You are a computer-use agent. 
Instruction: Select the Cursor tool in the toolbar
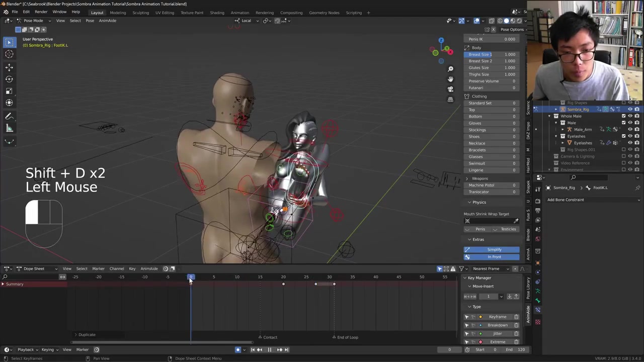pyautogui.click(x=9, y=54)
